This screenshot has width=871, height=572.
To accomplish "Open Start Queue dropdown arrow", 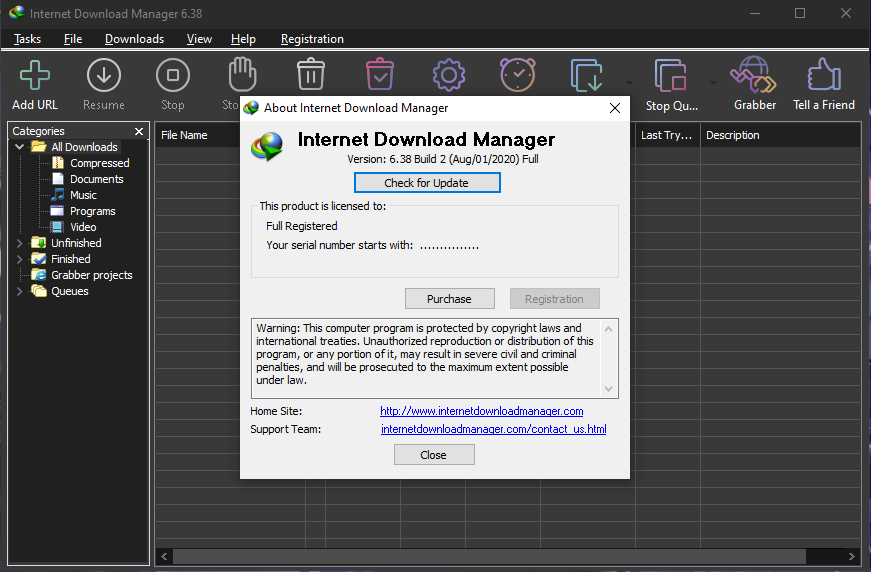I will (629, 83).
